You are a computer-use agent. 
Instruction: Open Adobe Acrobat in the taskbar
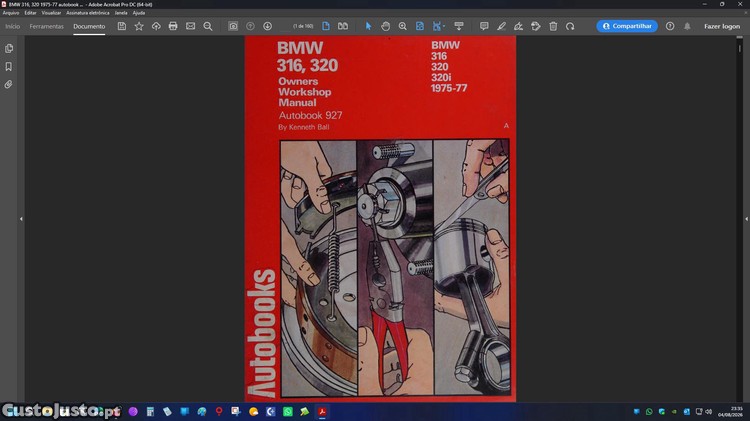(322, 411)
